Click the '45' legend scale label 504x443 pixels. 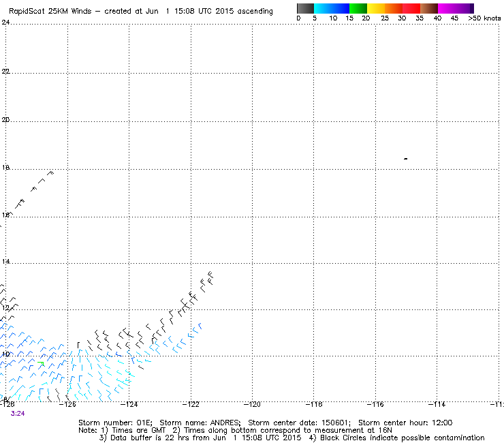click(454, 18)
